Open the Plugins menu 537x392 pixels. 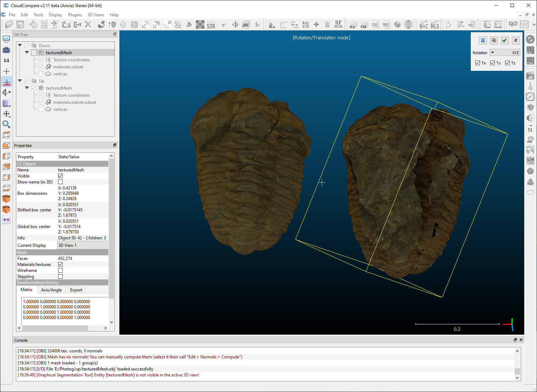(75, 15)
